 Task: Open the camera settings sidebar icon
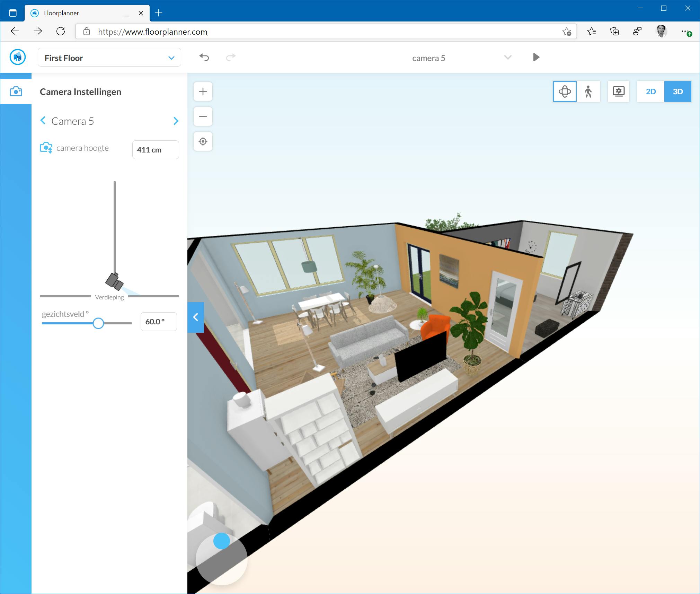pyautogui.click(x=16, y=91)
